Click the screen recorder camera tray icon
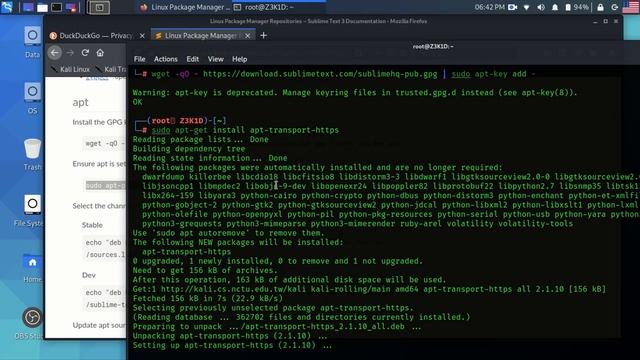Screen dimensions: 640x360 pyautogui.click(x=513, y=7)
